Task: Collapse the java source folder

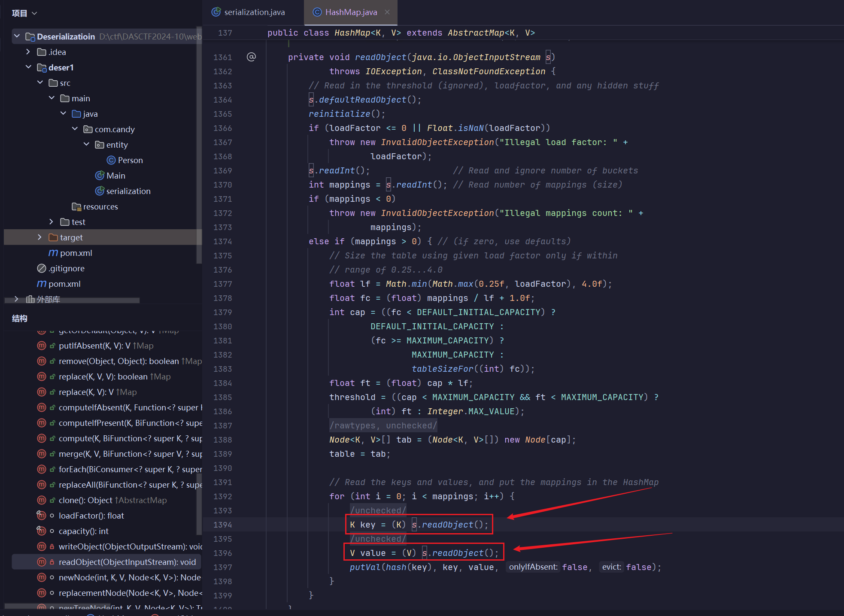Action: click(63, 114)
